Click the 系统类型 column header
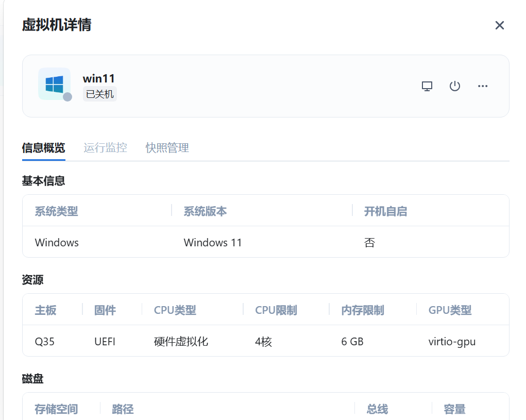The width and height of the screenshot is (526, 420). [56, 211]
